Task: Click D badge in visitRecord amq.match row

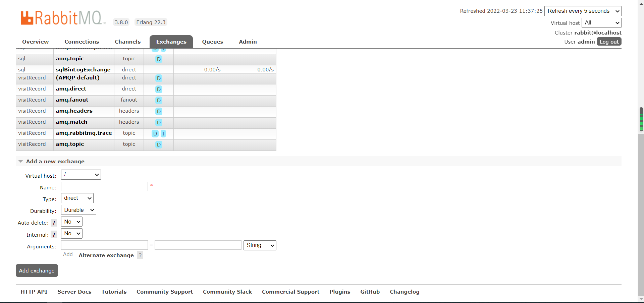Action: tap(159, 123)
